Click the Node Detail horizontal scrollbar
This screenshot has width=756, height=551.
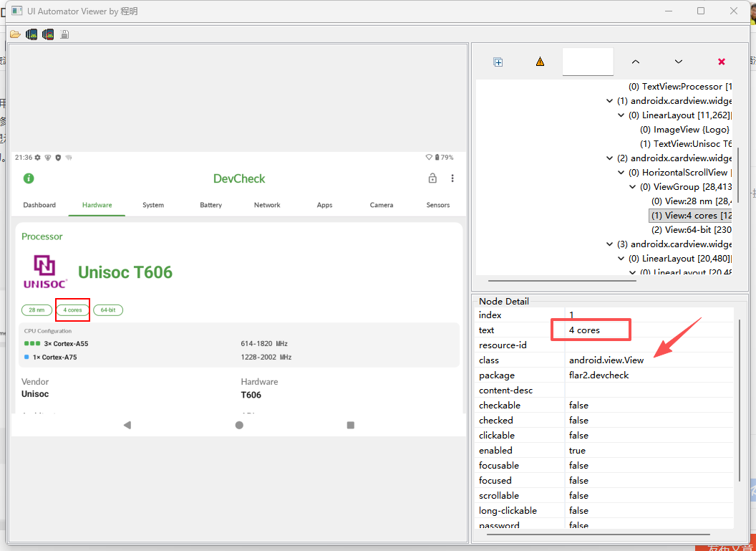[598, 534]
